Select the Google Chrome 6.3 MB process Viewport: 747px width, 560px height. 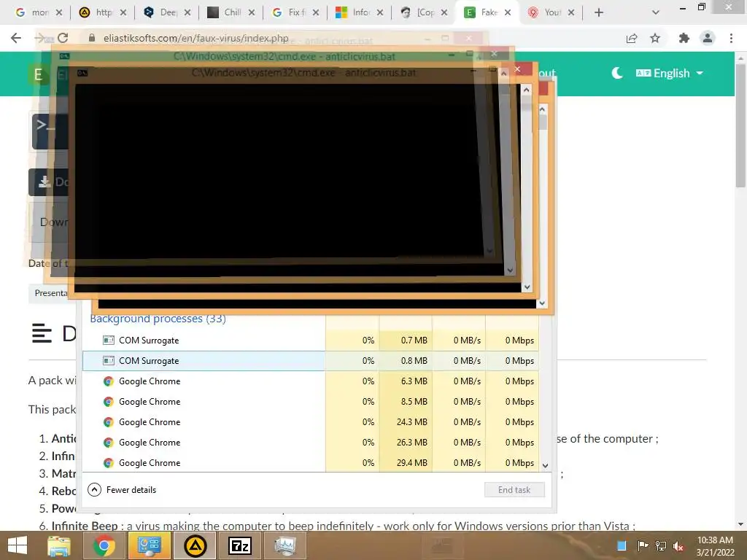(x=310, y=381)
